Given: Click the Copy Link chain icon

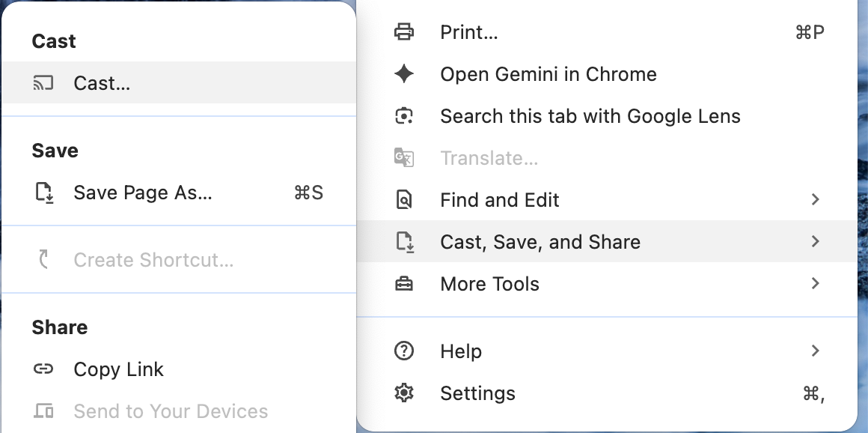Looking at the screenshot, I should point(43,369).
